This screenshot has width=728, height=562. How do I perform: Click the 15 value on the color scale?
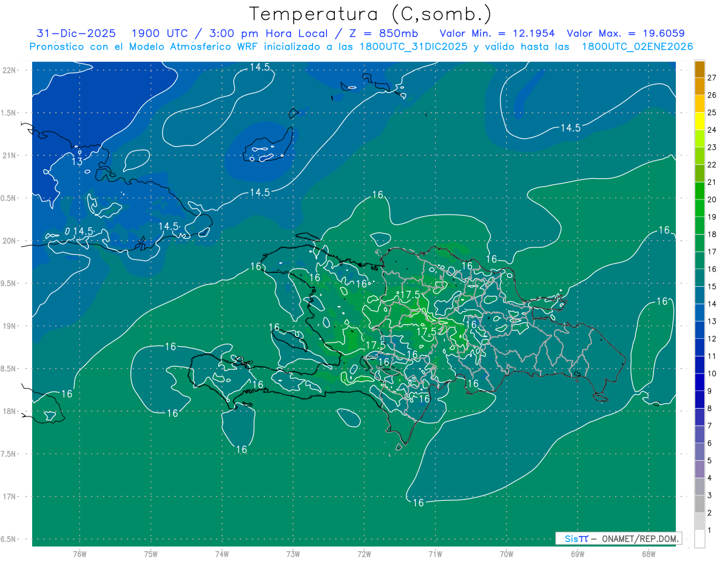coord(712,286)
